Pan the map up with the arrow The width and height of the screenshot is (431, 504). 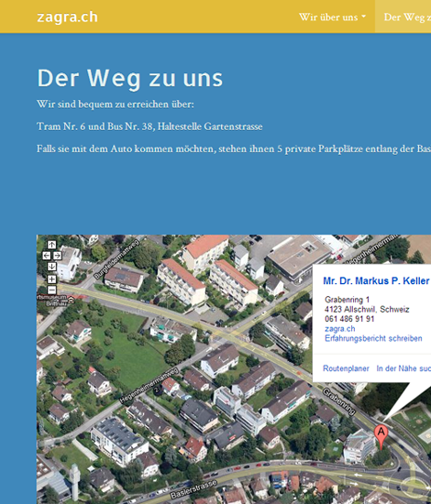click(x=51, y=245)
